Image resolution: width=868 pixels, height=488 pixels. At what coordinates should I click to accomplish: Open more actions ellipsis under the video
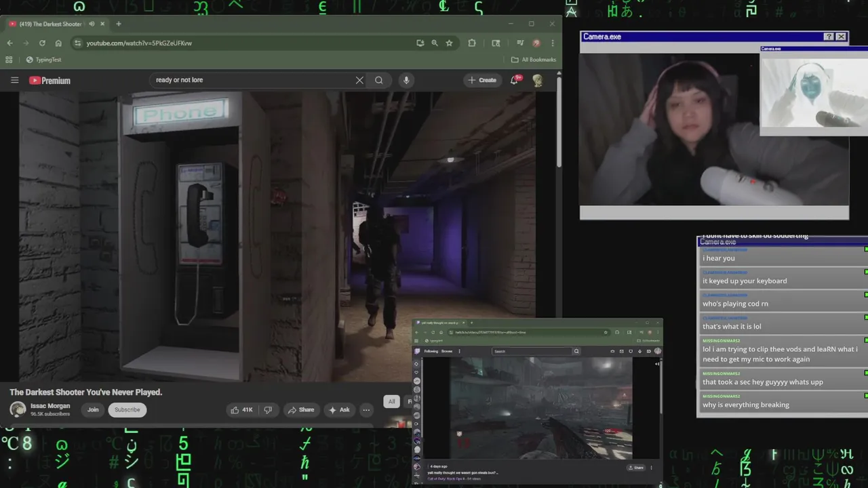(366, 409)
